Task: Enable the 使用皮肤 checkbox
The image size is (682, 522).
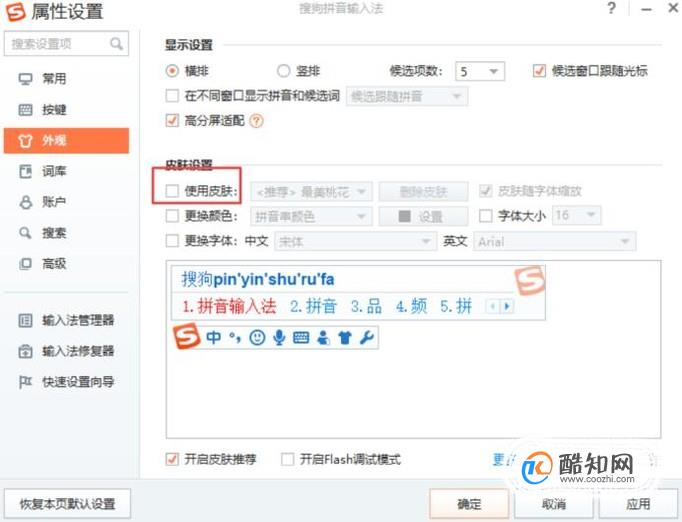Action: click(172, 191)
